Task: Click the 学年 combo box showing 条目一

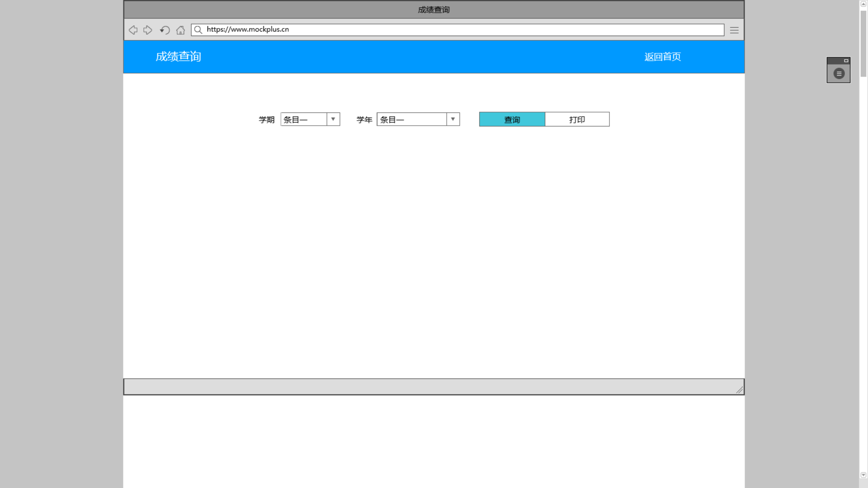Action: click(411, 119)
